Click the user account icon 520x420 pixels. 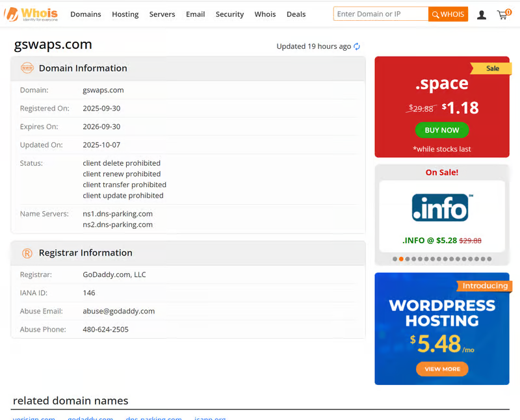pyautogui.click(x=482, y=14)
